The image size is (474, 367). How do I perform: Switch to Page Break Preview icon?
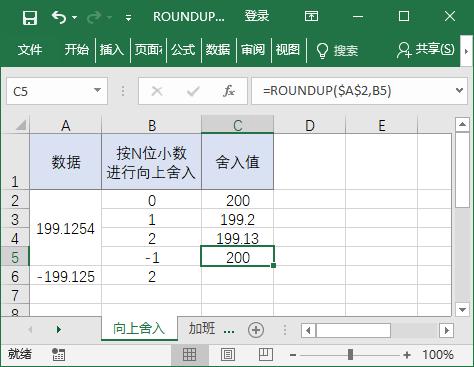pos(266,355)
